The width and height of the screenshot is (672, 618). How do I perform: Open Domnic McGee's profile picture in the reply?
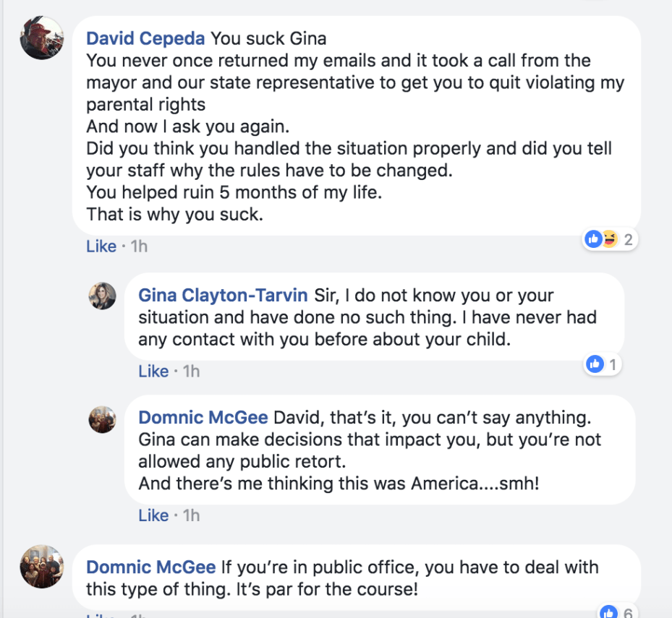pyautogui.click(x=102, y=419)
